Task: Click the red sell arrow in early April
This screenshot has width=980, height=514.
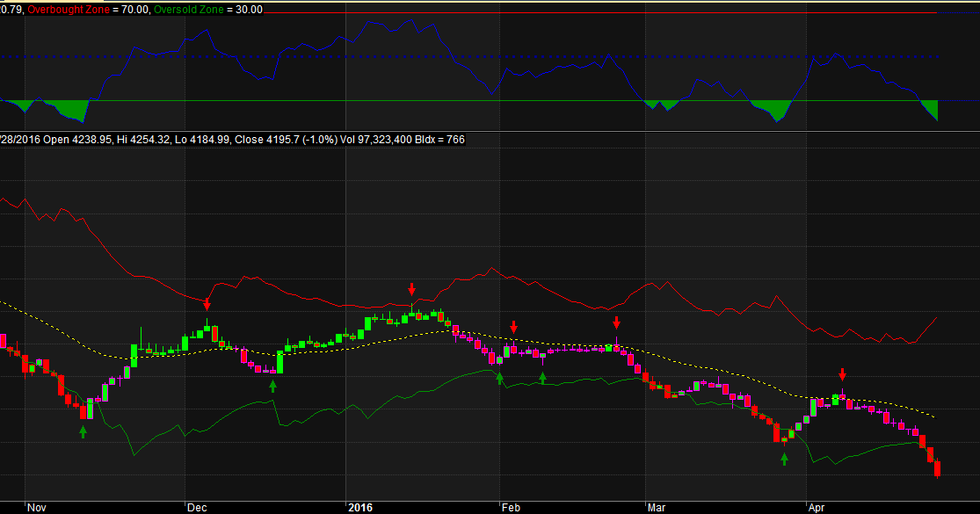Action: click(842, 375)
